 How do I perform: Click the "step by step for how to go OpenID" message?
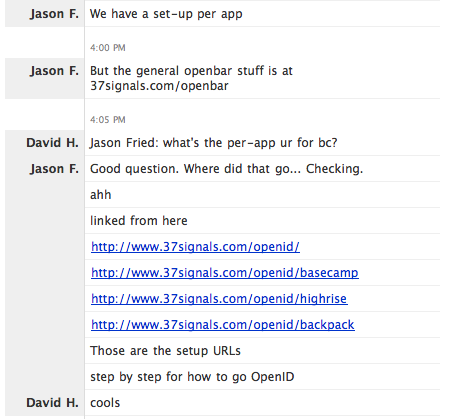[x=192, y=377]
